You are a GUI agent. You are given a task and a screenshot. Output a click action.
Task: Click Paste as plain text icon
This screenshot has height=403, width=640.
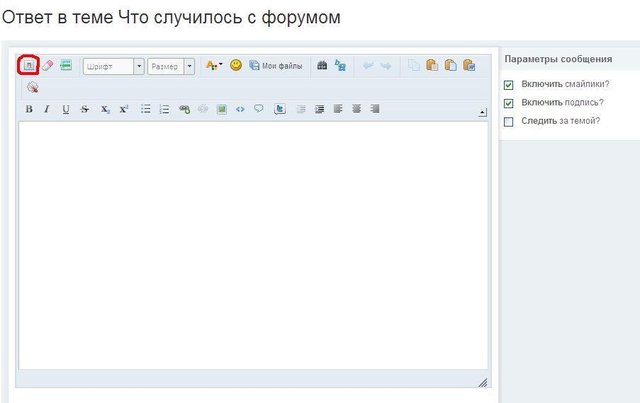(450, 65)
